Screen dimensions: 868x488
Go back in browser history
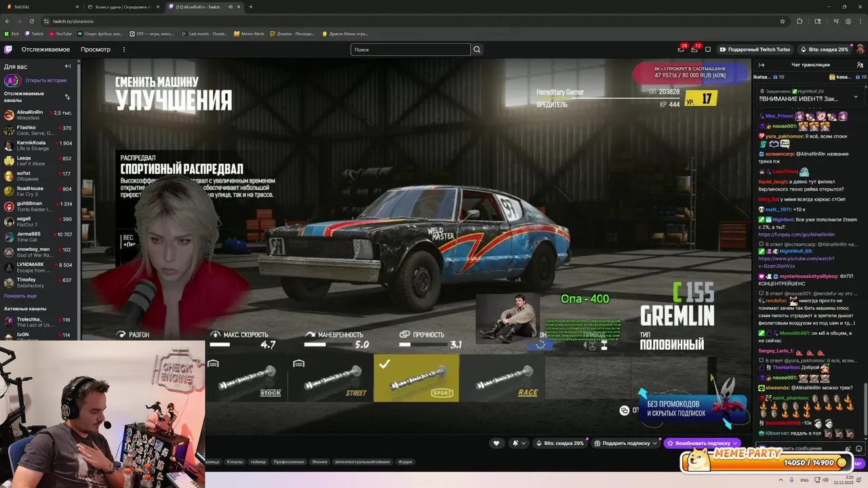click(7, 21)
